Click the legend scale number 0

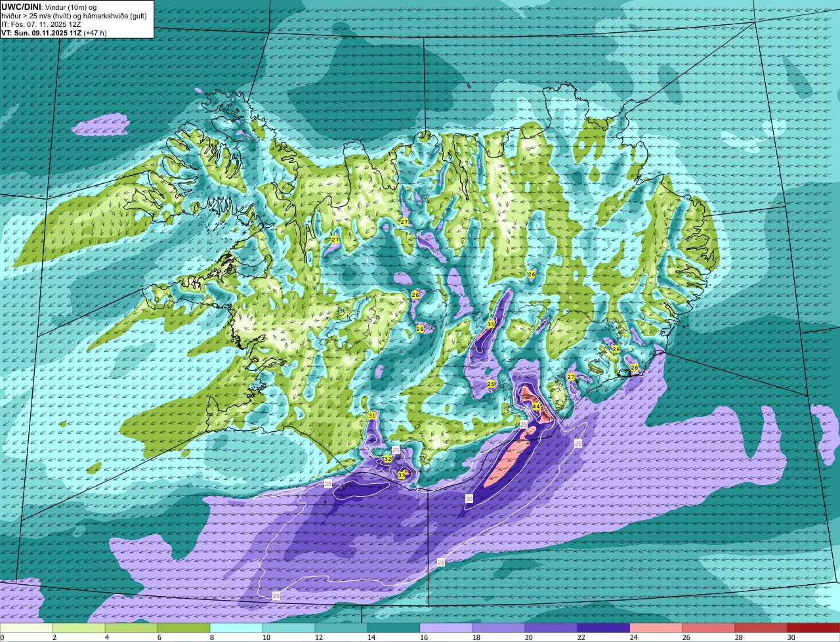click(3, 637)
